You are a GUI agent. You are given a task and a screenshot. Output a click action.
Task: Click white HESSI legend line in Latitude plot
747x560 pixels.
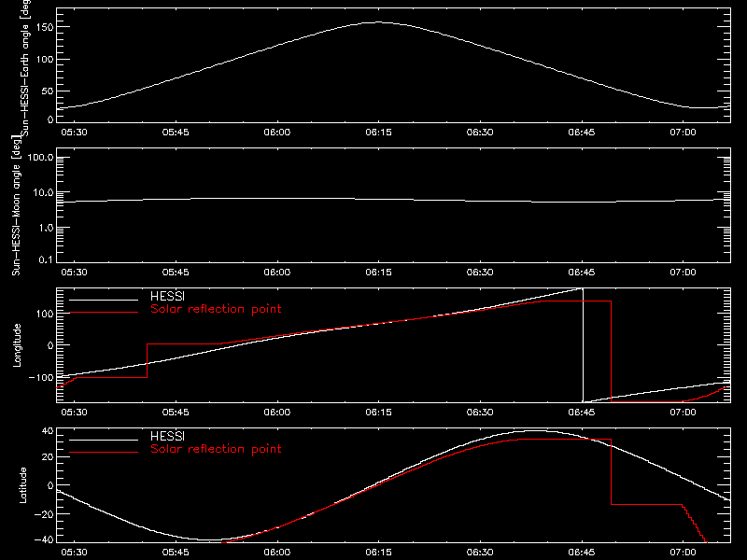[x=104, y=440]
